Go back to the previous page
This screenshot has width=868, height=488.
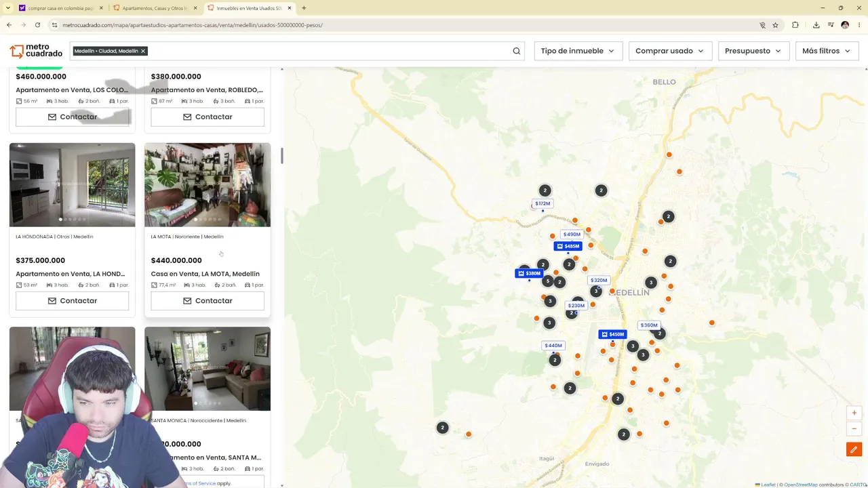coord(9,25)
